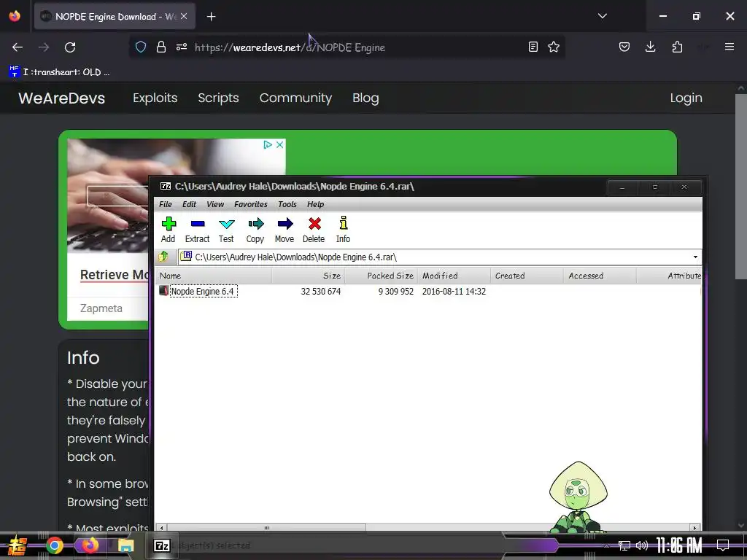Open the volume control in system tray
747x560 pixels.
click(642, 545)
